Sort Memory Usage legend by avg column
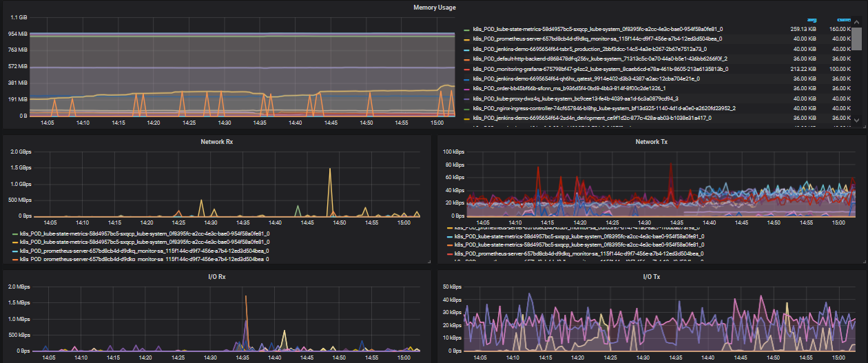 tap(810, 20)
